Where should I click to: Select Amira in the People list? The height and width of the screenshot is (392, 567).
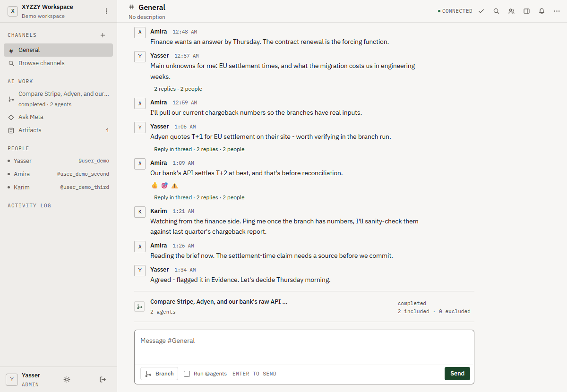tap(58, 174)
